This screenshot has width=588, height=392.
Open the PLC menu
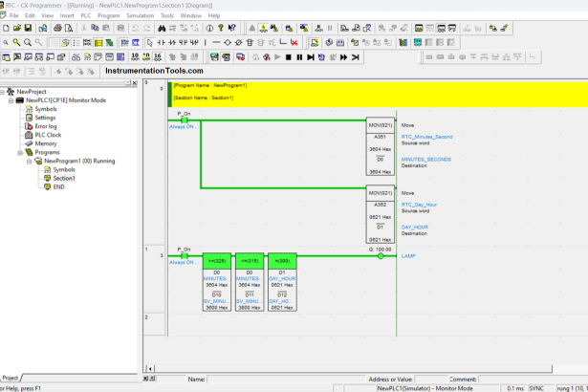click(86, 15)
